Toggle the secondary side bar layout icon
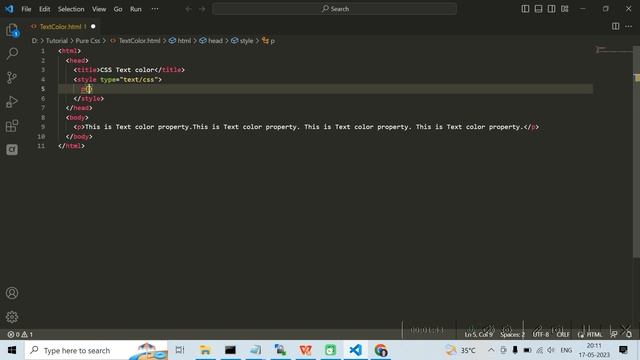Image resolution: width=640 pixels, height=360 pixels. (551, 9)
